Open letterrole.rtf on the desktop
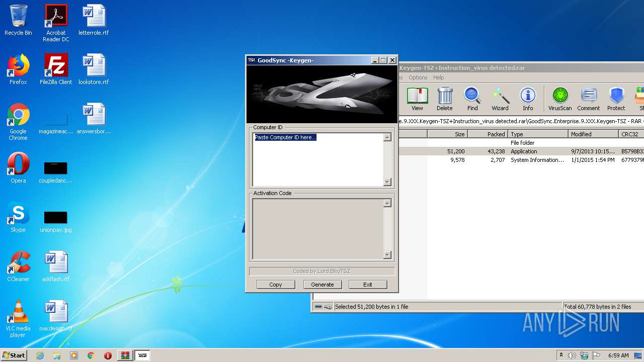 pyautogui.click(x=94, y=21)
